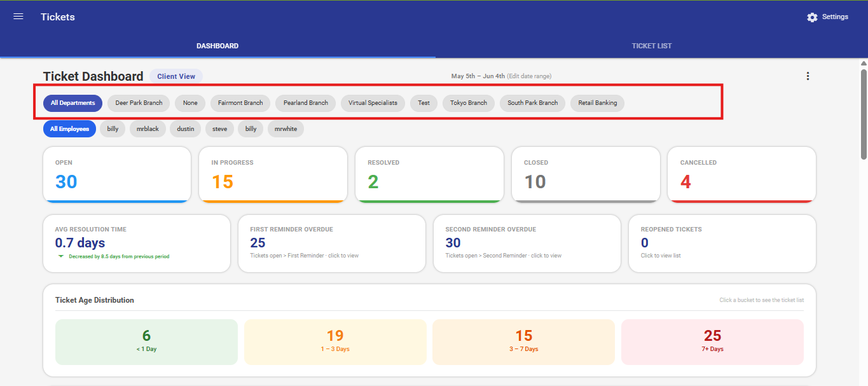Click the Edit date range link
The width and height of the screenshot is (868, 386).
click(529, 76)
